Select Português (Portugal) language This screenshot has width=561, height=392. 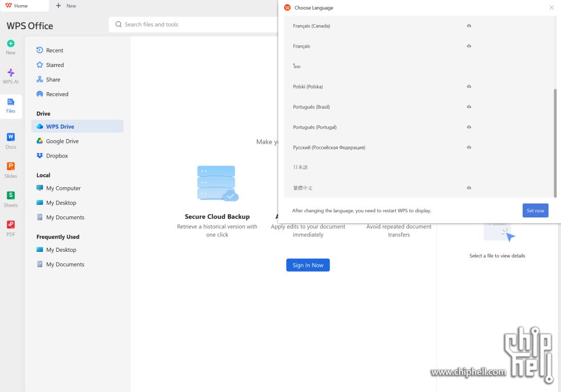315,128
